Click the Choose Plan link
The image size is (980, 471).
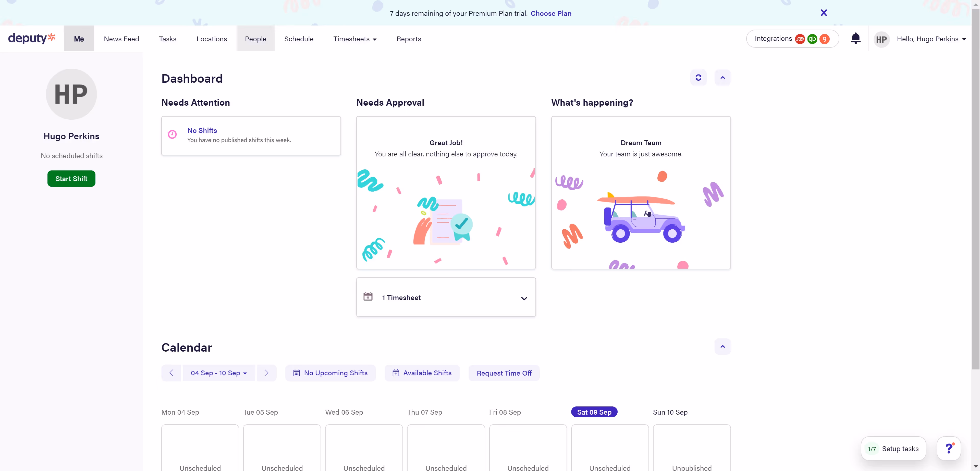(551, 13)
